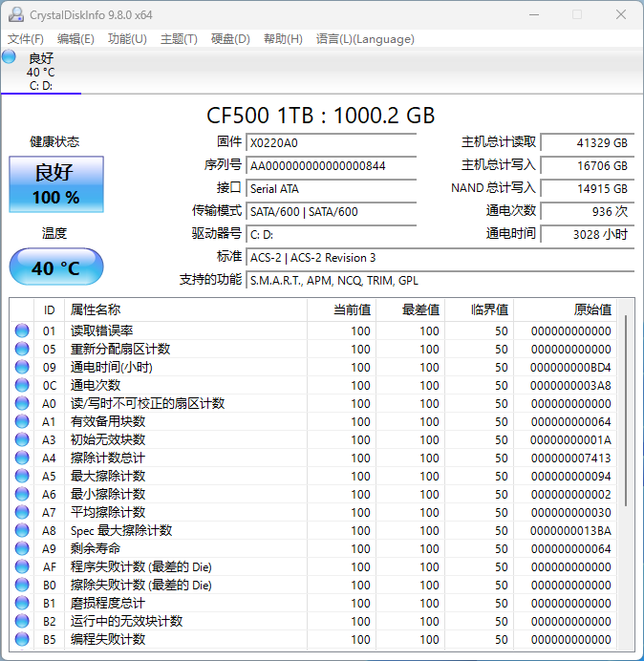Click the 原始值 column header
This screenshot has height=661, width=644.
tap(565, 309)
